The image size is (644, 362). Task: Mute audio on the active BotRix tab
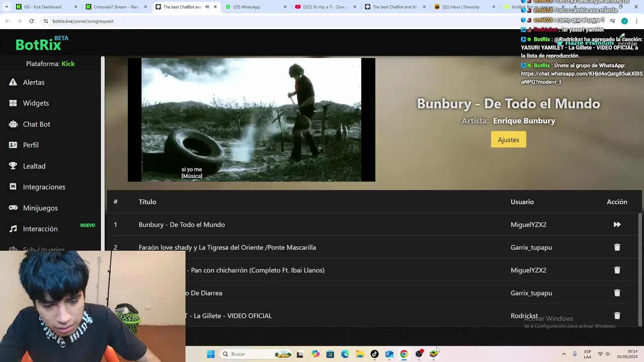click(207, 7)
